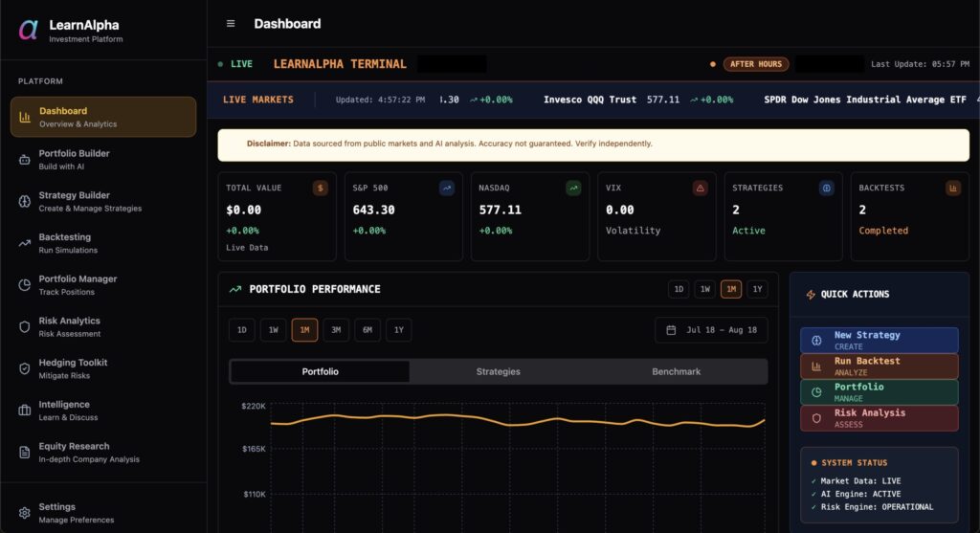The height and width of the screenshot is (533, 980).
Task: Click the Total Value stat card
Action: click(277, 216)
